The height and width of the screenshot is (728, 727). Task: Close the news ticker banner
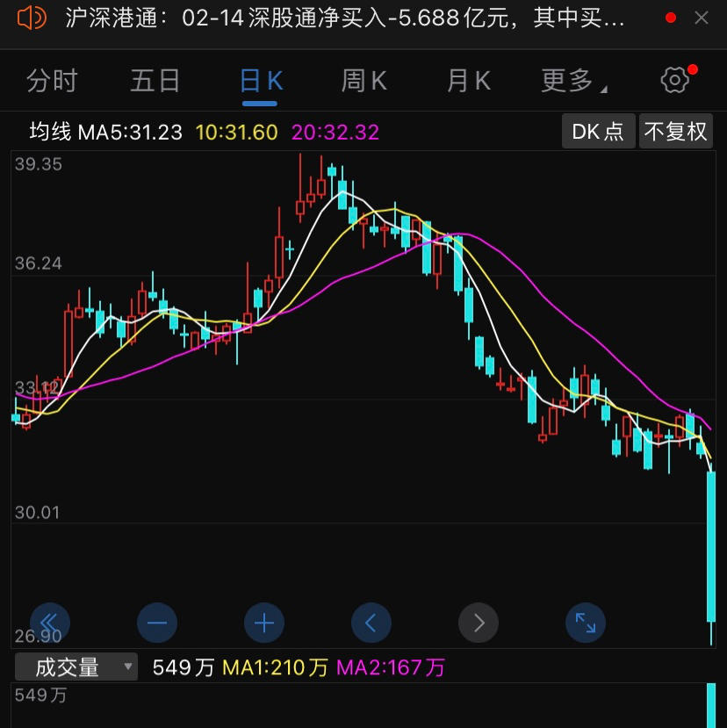pos(702,18)
